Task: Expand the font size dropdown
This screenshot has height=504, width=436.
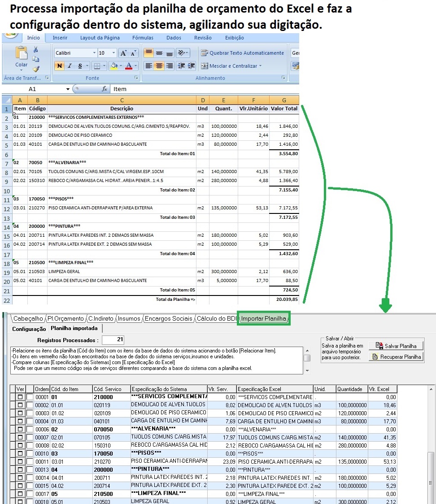Action: point(113,53)
